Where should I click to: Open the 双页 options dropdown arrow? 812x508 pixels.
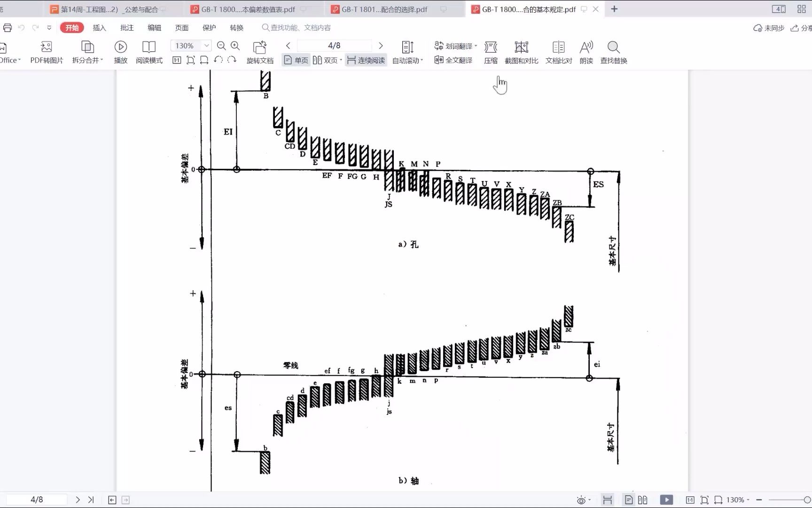(x=341, y=60)
